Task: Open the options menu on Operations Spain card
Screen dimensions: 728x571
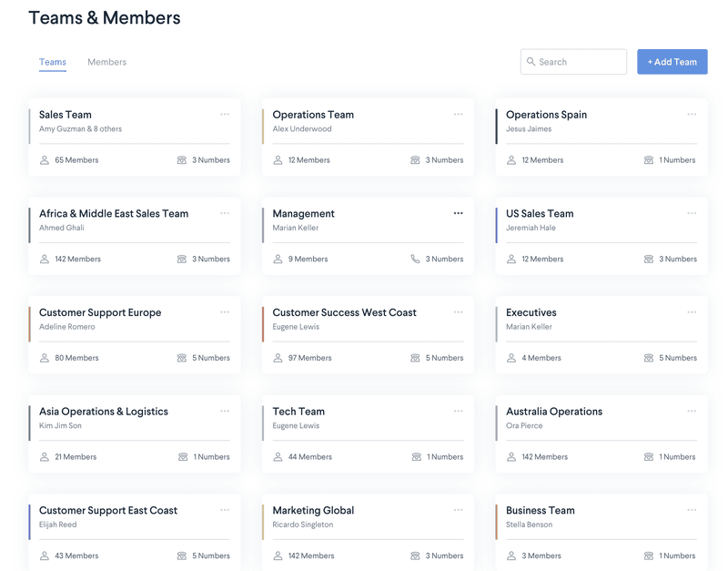Action: pyautogui.click(x=691, y=114)
